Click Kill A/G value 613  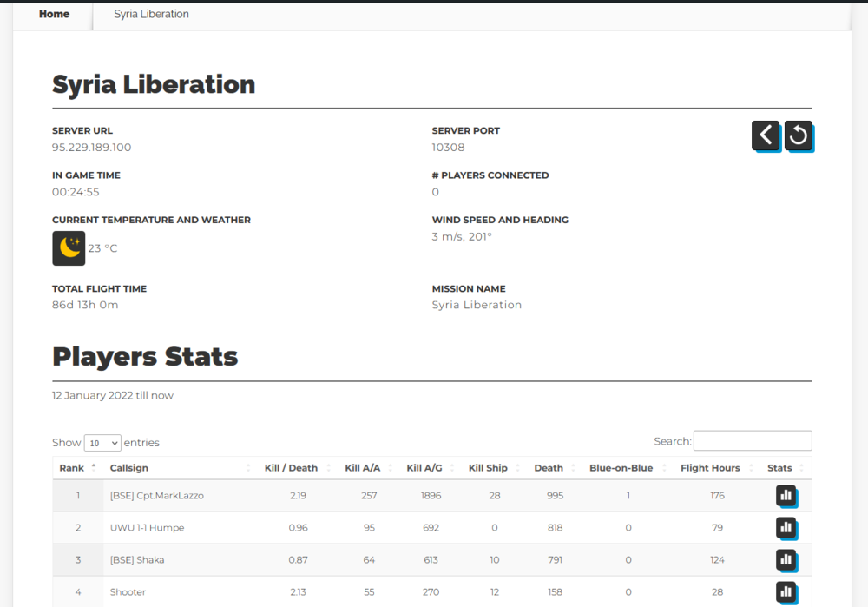tap(431, 560)
